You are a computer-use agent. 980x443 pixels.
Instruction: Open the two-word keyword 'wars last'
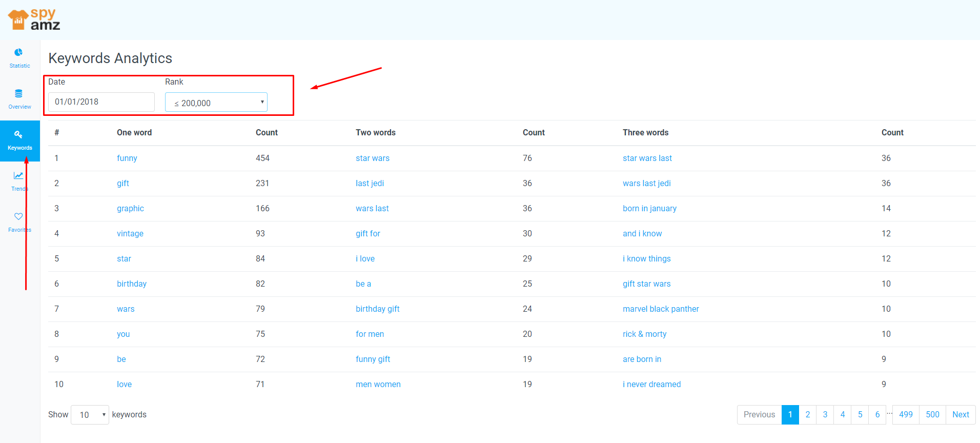[x=372, y=208]
